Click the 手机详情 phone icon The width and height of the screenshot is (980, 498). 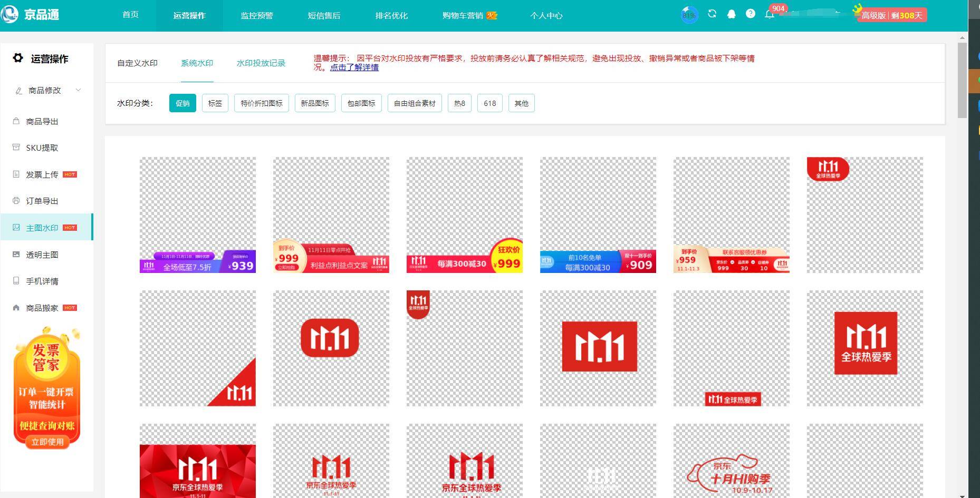16,281
